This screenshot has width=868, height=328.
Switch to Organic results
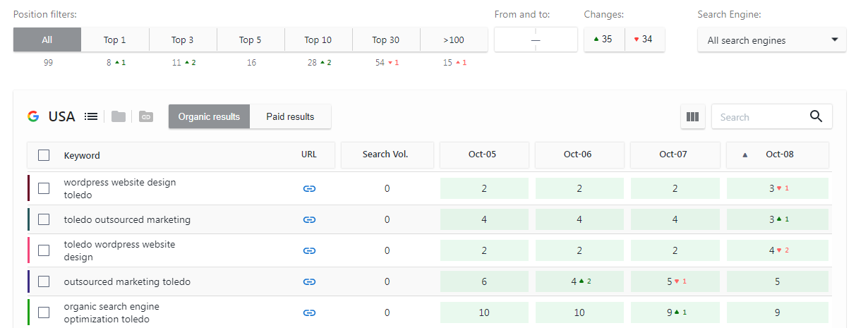pos(209,116)
